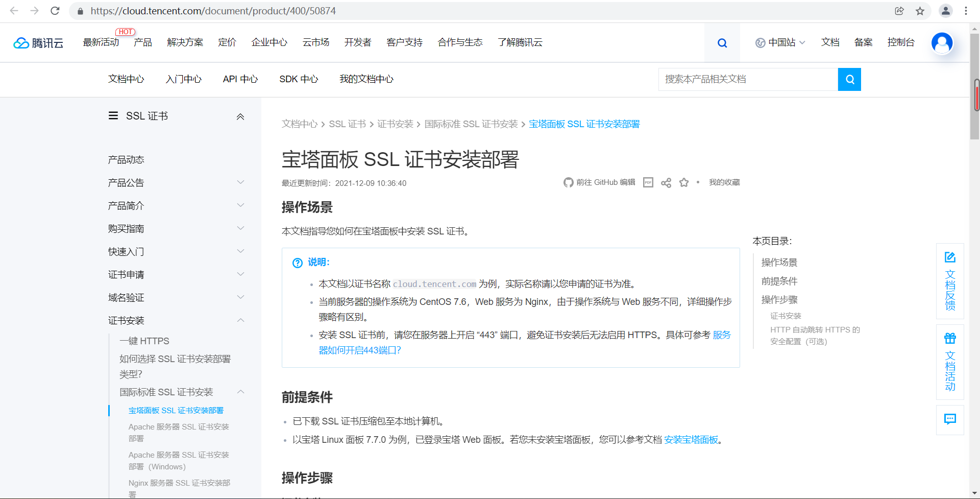Switch to 我的文档中心 tab
Image resolution: width=980 pixels, height=499 pixels.
coord(366,79)
